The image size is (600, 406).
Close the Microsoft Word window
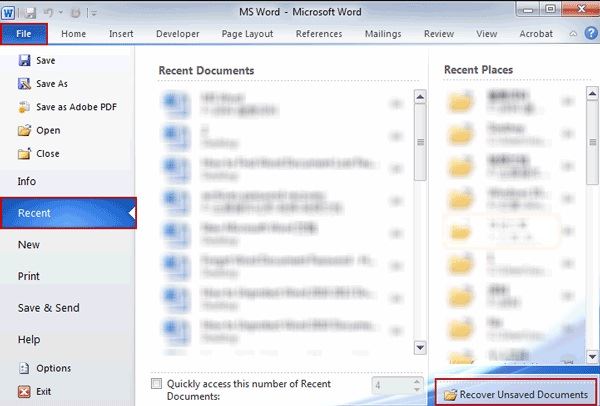pos(581,9)
